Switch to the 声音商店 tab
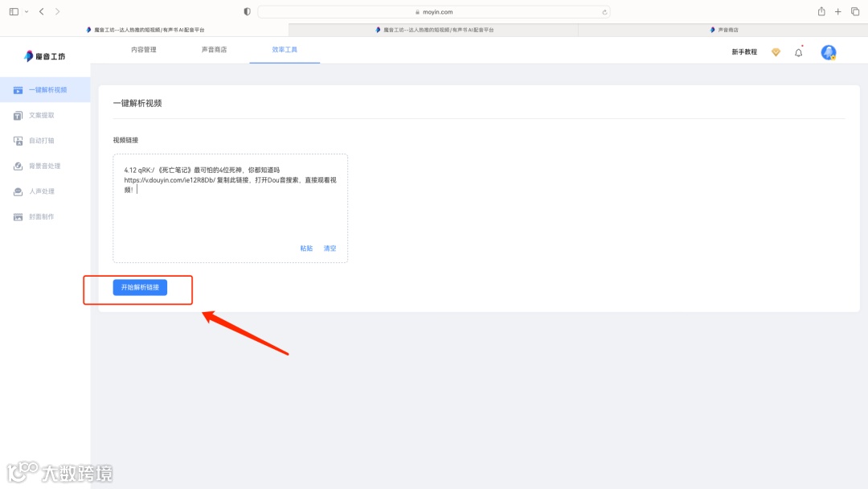This screenshot has width=868, height=489. 215,50
